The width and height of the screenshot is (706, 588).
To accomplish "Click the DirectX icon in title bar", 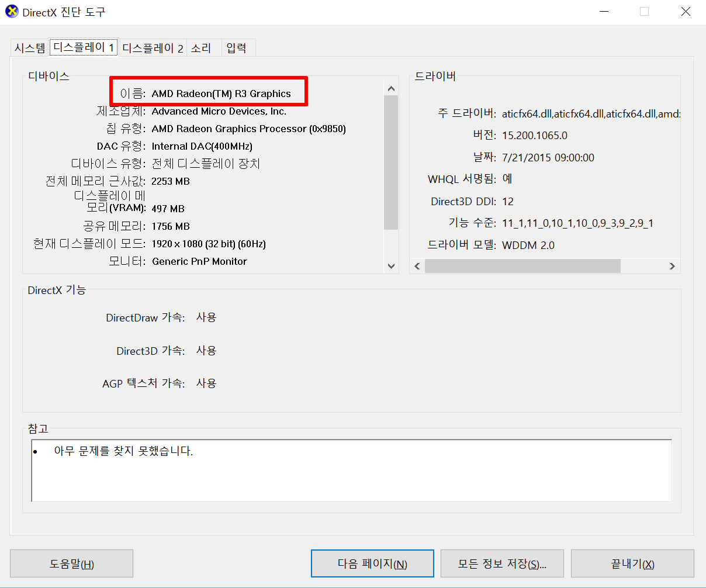I will pos(12,11).
